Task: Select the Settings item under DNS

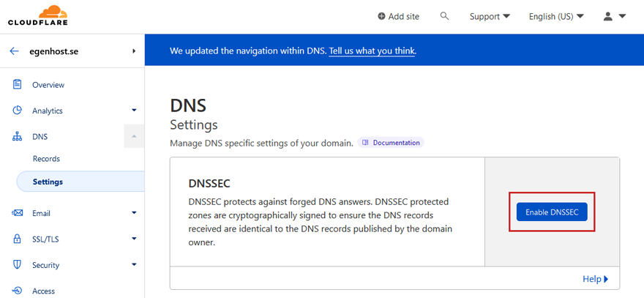Action: 80,182
